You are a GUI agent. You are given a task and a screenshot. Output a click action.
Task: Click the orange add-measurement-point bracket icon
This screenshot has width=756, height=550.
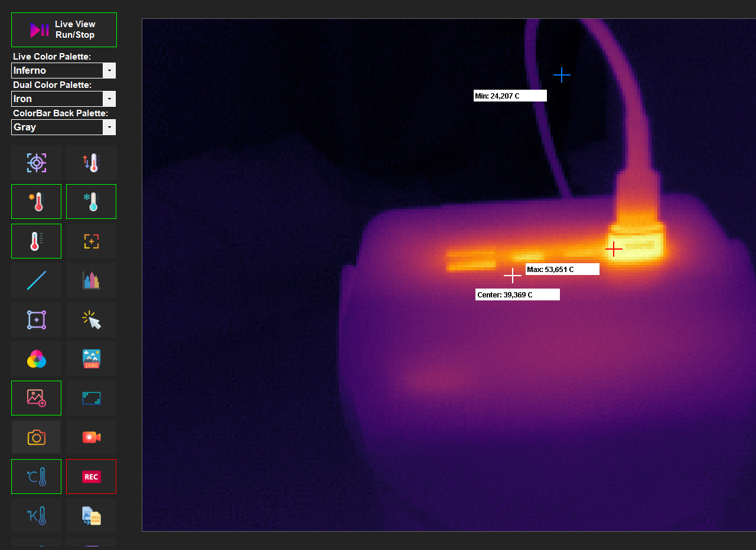(x=91, y=241)
